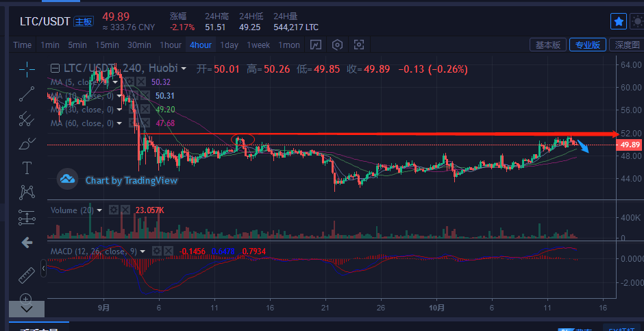Click the LTC/USDT pair title
This screenshot has width=644, height=331.
pos(45,22)
